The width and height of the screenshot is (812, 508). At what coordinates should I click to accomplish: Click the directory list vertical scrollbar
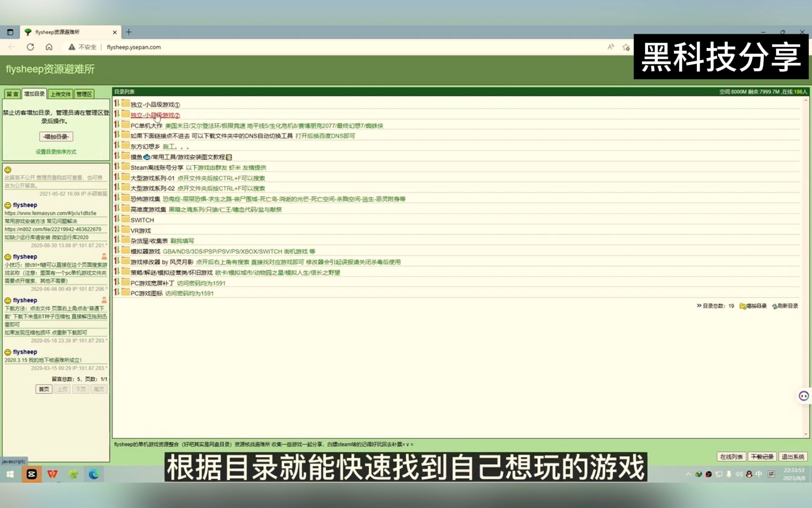(806, 267)
